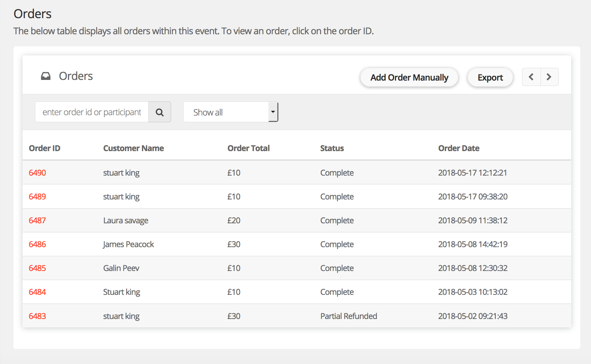View order 6487 for Laura savage

37,221
